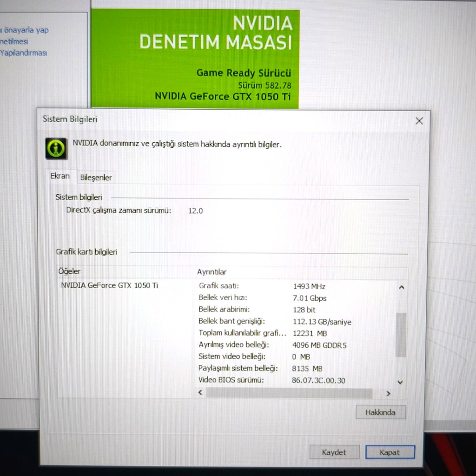Click the Kaydet button
Image resolution: width=476 pixels, height=476 pixels.
pyautogui.click(x=334, y=452)
